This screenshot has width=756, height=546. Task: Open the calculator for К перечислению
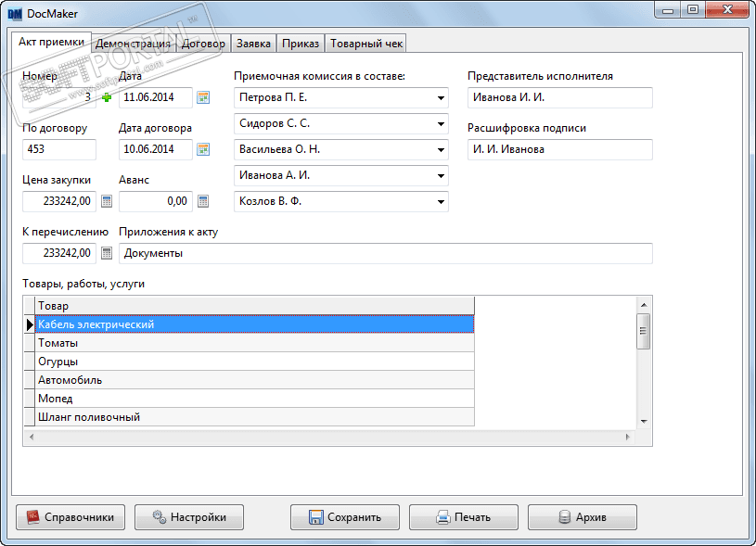coord(107,253)
